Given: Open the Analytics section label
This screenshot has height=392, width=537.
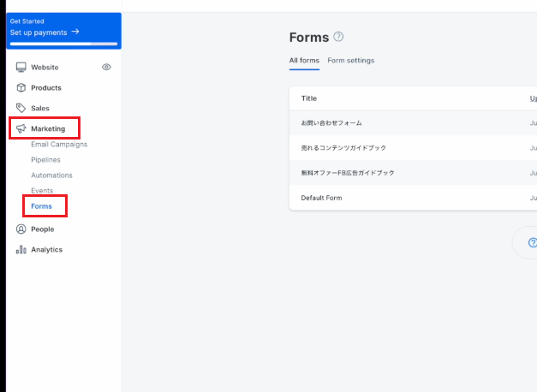Looking at the screenshot, I should (x=46, y=250).
